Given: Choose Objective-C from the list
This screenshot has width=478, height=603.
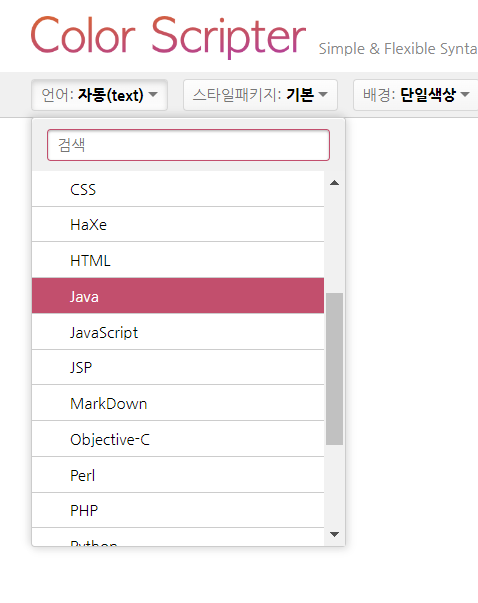Looking at the screenshot, I should tap(178, 439).
